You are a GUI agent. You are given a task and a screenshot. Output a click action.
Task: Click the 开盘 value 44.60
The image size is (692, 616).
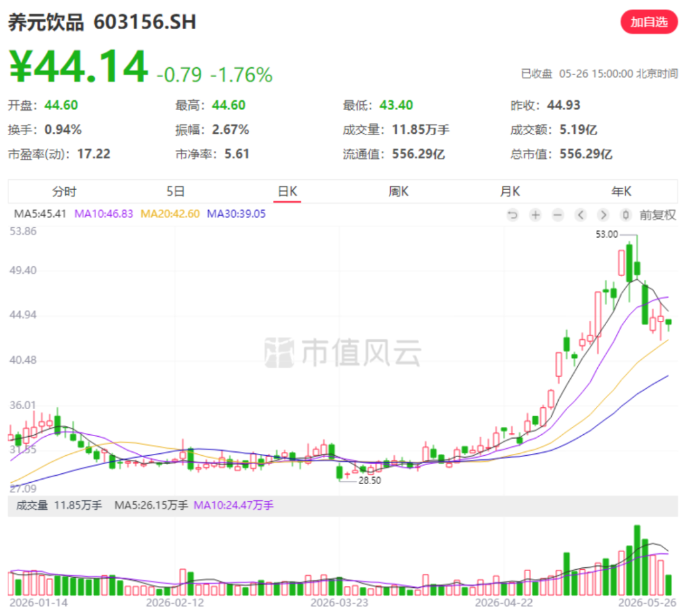(x=61, y=106)
